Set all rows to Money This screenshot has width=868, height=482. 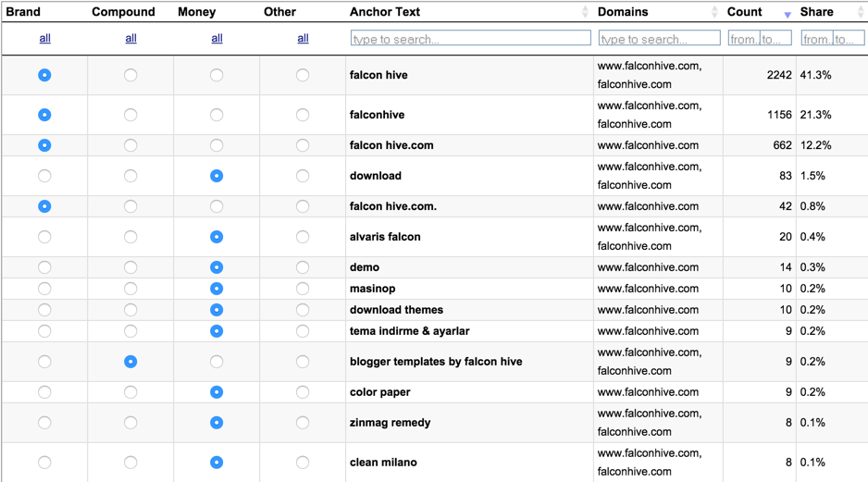point(217,38)
